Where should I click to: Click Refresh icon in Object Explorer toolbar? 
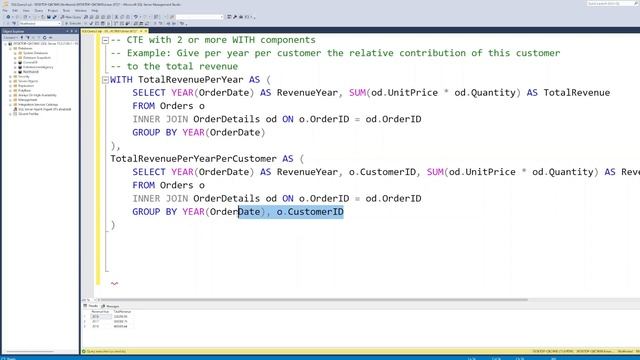click(x=44, y=38)
